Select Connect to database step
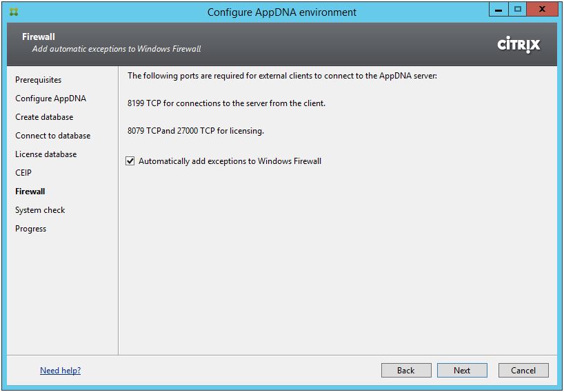The image size is (564, 392). coord(52,136)
